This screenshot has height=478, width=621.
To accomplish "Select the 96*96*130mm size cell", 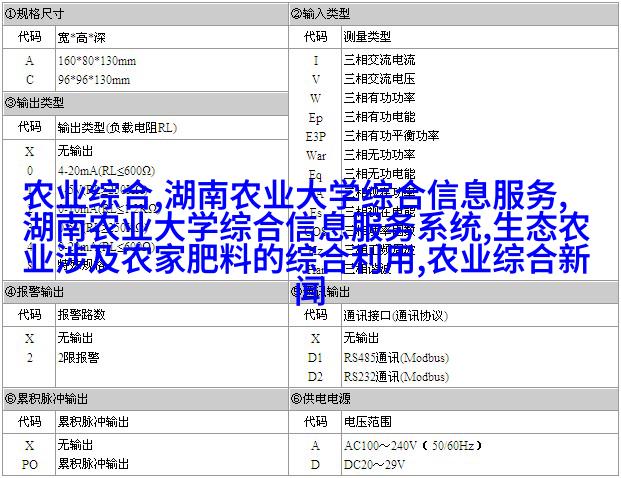I will [x=94, y=80].
